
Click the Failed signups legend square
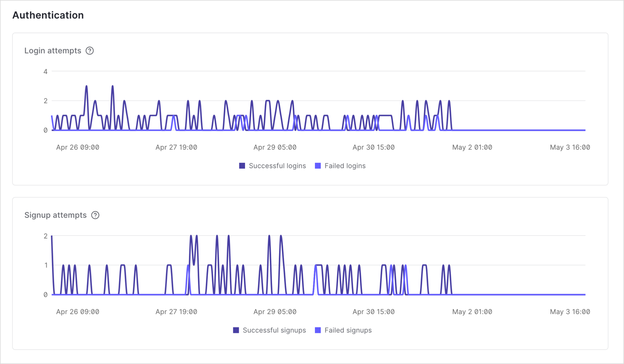pyautogui.click(x=317, y=330)
